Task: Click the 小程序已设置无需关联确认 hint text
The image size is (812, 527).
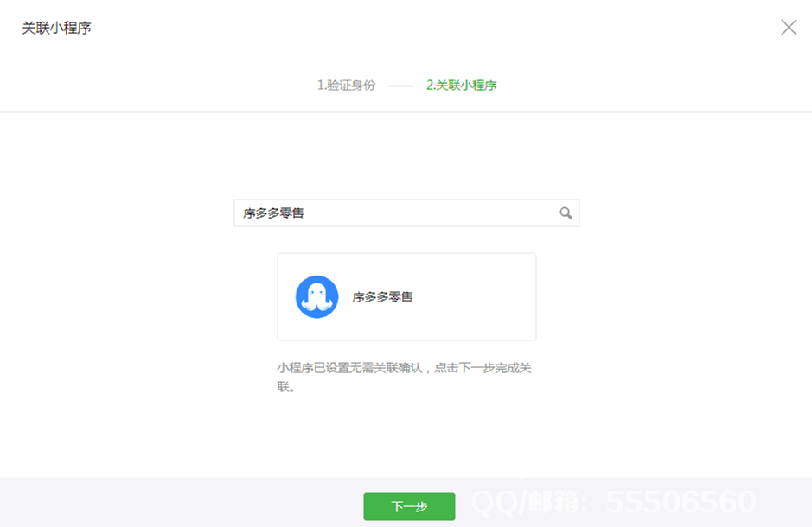Action: (x=405, y=377)
